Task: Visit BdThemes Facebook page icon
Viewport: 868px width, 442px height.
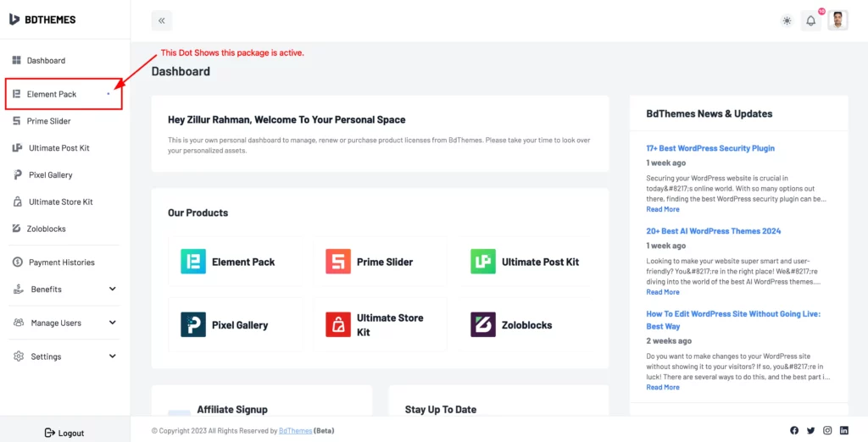Action: (794, 430)
